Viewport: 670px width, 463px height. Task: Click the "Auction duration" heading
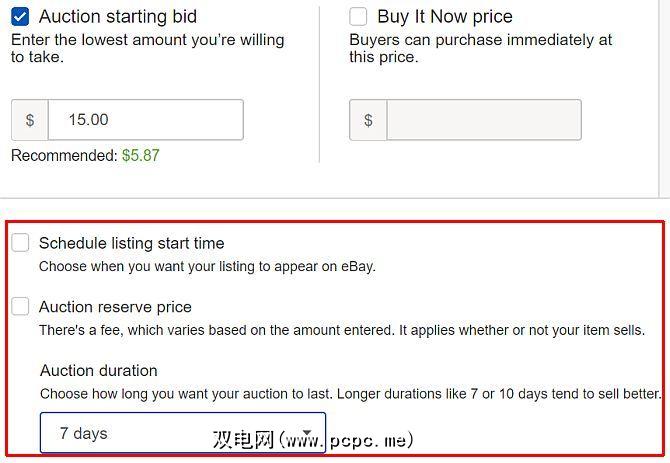tap(99, 370)
